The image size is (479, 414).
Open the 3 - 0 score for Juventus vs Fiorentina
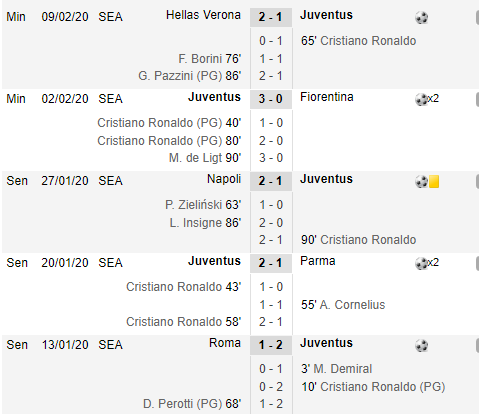(271, 99)
